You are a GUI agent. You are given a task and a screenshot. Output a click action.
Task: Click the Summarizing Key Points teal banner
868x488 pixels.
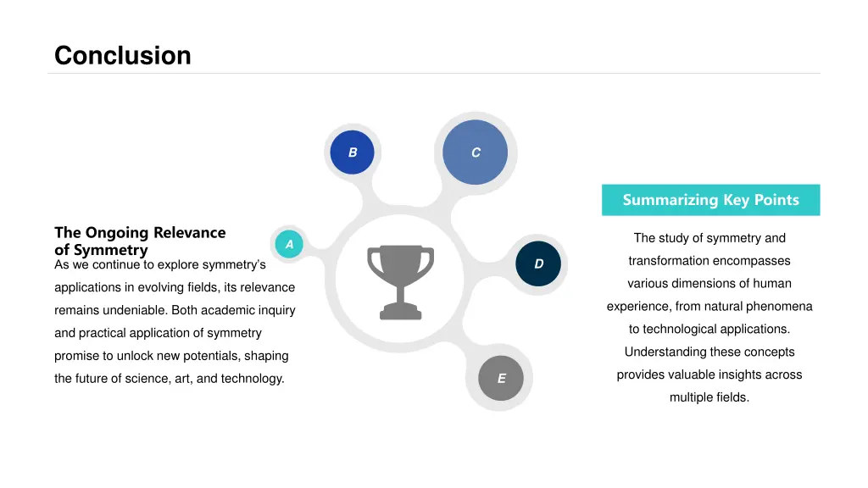(x=711, y=200)
